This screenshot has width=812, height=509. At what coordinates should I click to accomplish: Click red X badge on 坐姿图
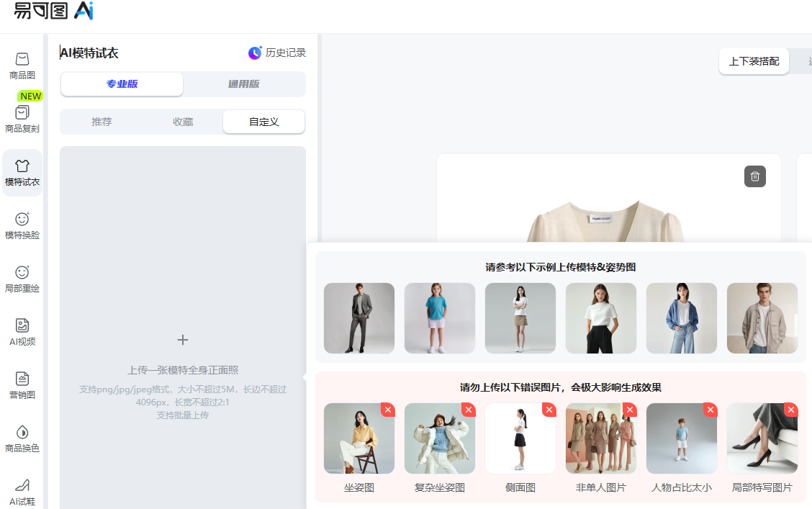tap(388, 410)
